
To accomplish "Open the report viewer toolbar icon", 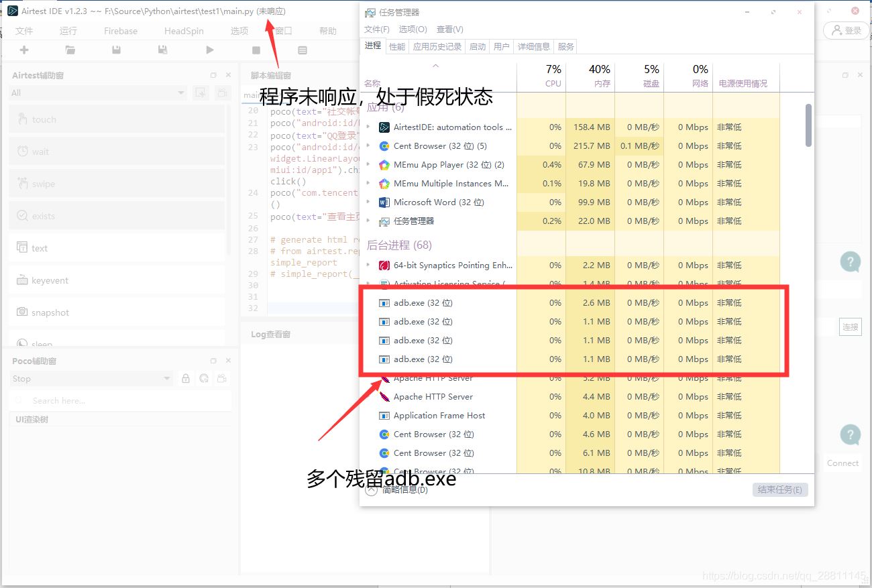I will pos(303,50).
